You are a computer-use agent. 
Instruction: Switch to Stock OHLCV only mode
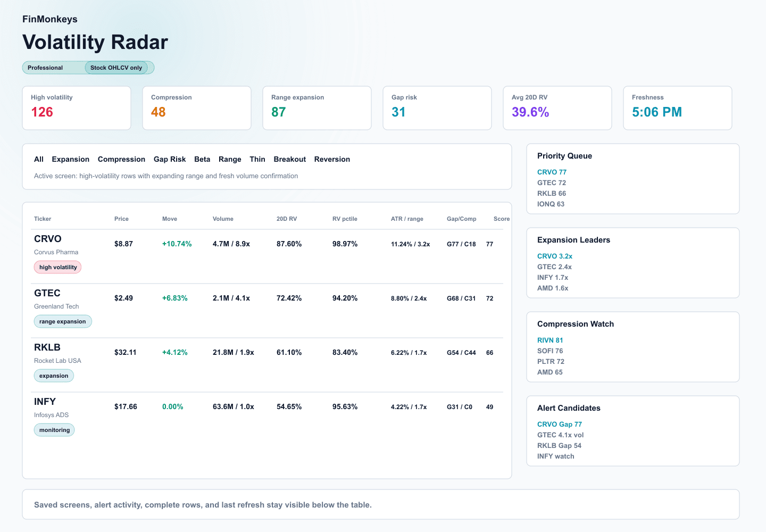[116, 68]
